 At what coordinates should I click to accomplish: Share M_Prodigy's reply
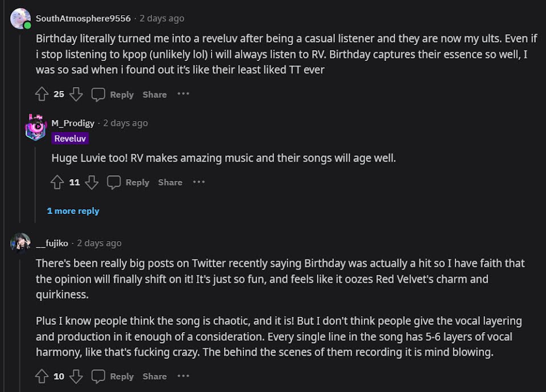coord(170,182)
